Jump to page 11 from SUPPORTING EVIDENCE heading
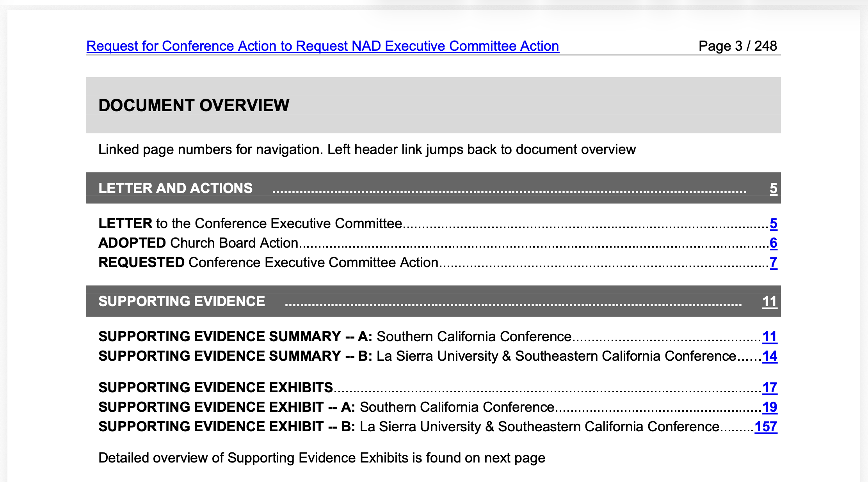 770,301
